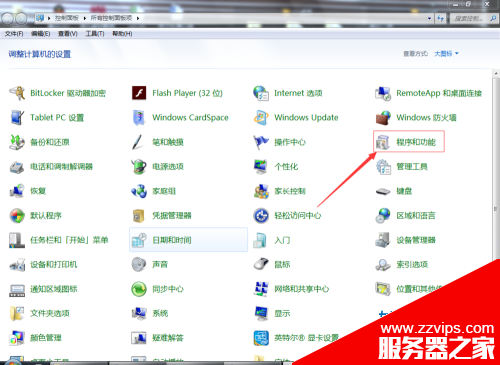Open BitLocker 驱动器加密 icon

(17, 93)
